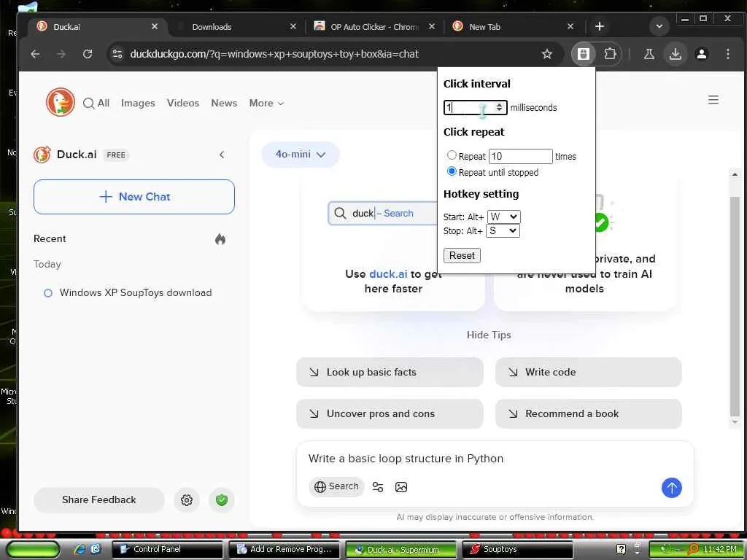The width and height of the screenshot is (747, 560).
Task: Click the green privacy shield icon
Action: click(x=222, y=500)
